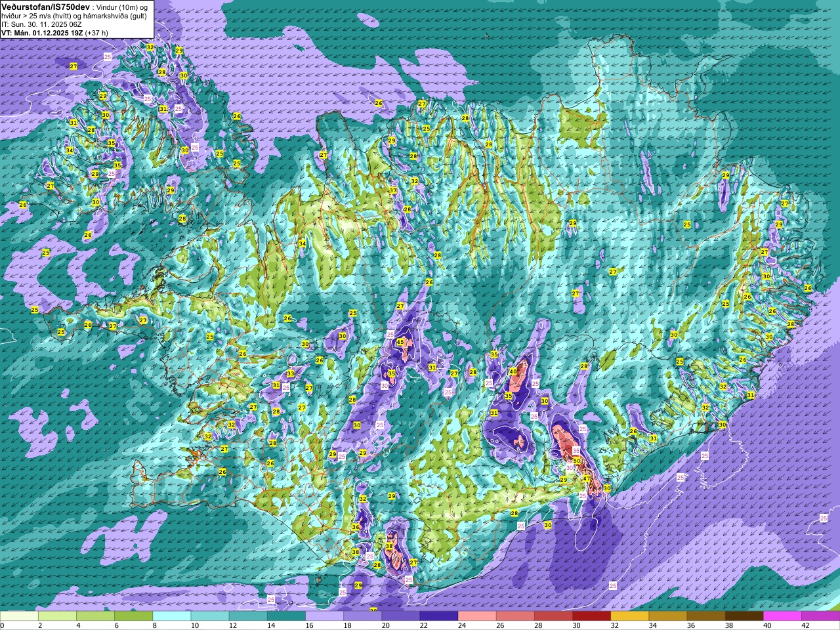Click the yellow 47 gust label on the map
Screen dimensions: 840x630
(587, 478)
